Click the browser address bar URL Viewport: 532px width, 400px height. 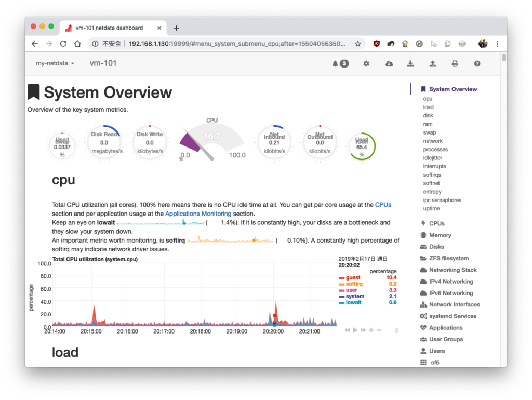[x=237, y=44]
